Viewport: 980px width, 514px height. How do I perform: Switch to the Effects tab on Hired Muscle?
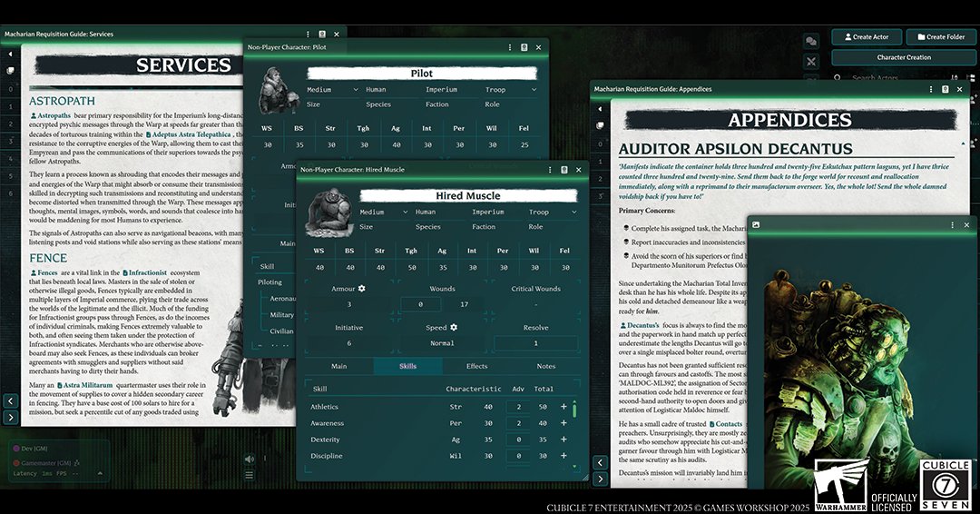(476, 366)
